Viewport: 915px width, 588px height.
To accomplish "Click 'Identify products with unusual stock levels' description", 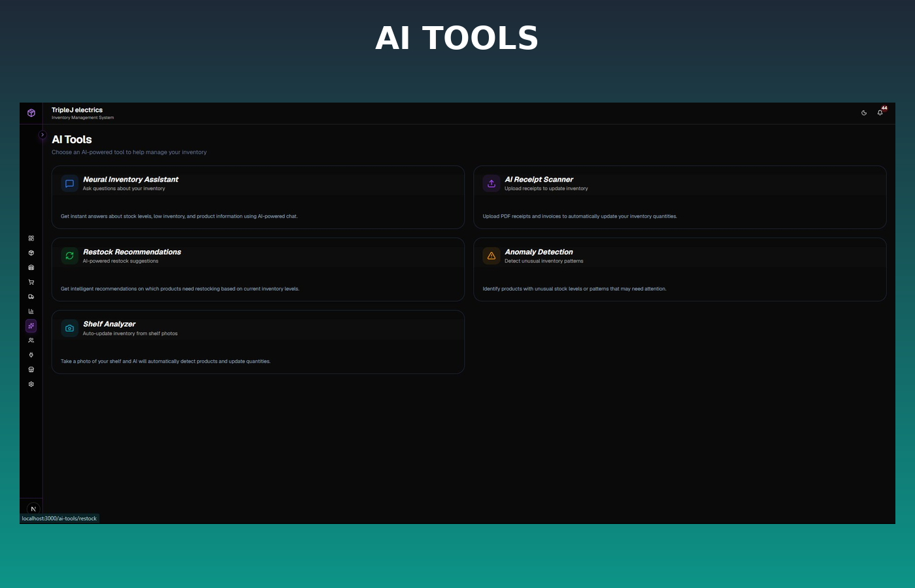I will point(574,289).
